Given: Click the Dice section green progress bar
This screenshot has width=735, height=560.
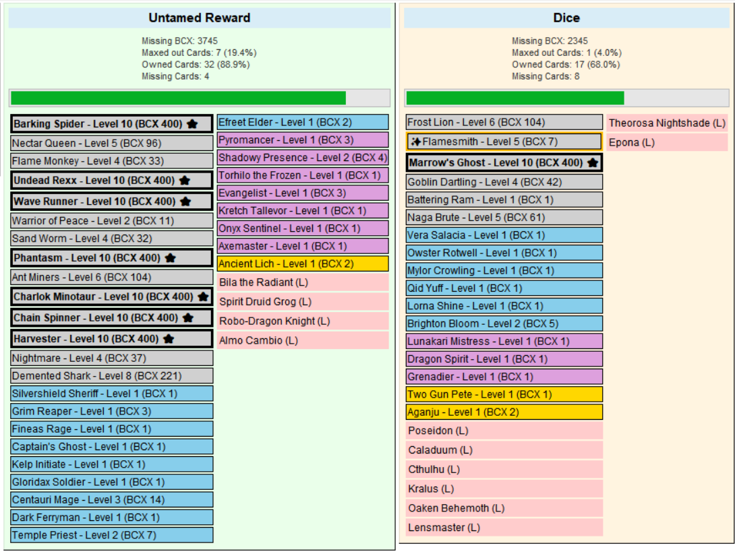Looking at the screenshot, I should (515, 98).
